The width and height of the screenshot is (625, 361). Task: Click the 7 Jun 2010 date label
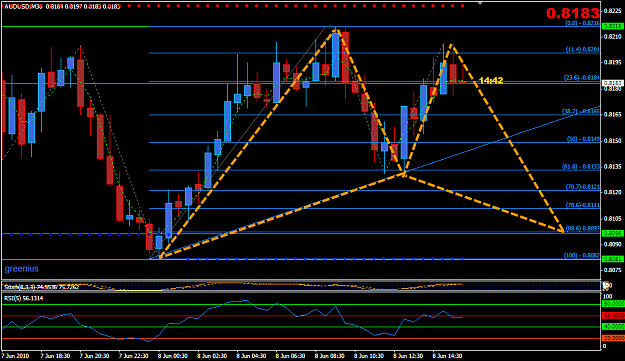pyautogui.click(x=16, y=355)
